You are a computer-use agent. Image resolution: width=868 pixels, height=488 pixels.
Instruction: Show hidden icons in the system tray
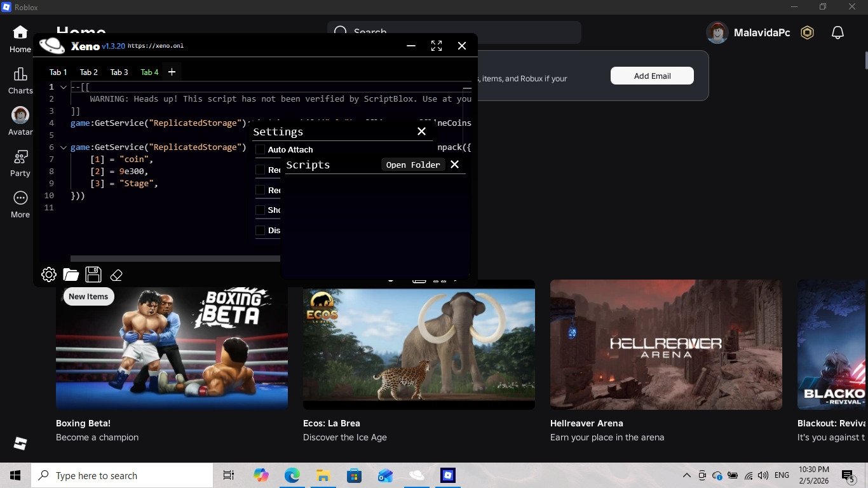click(686, 475)
